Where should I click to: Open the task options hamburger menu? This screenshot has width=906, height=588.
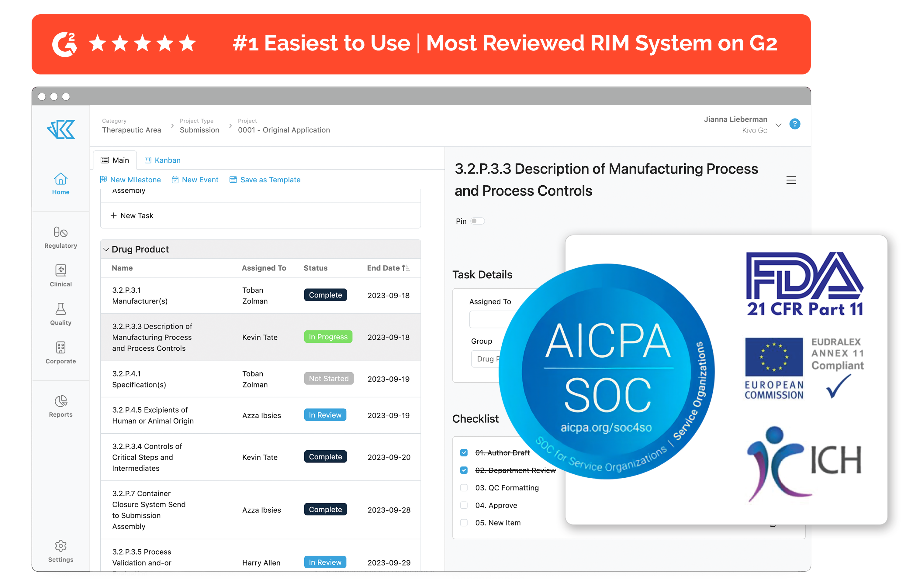point(791,180)
